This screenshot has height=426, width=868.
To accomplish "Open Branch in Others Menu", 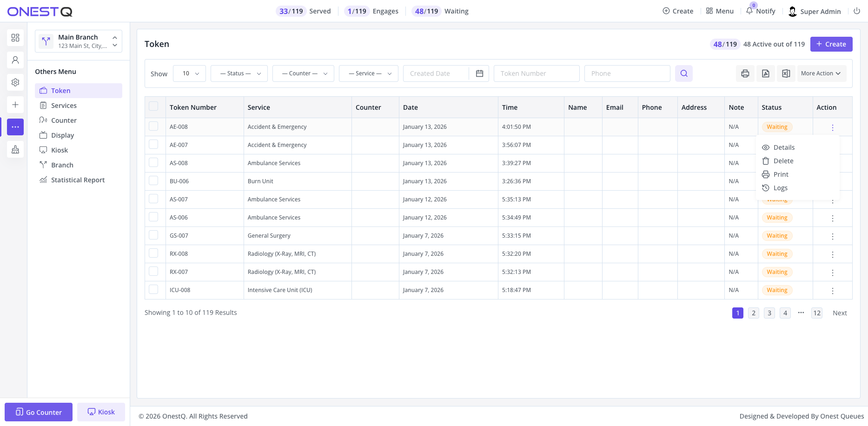I will [x=79, y=165].
